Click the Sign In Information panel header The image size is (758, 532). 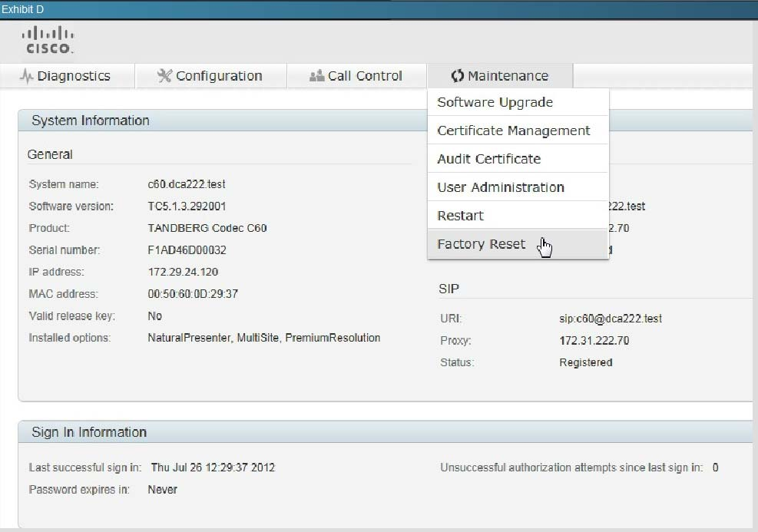pos(89,432)
